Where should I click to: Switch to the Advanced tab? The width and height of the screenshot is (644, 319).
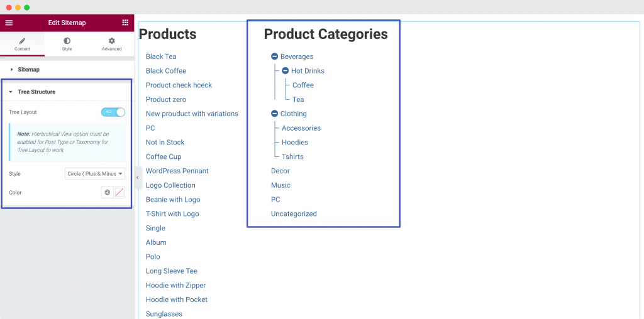112,45
